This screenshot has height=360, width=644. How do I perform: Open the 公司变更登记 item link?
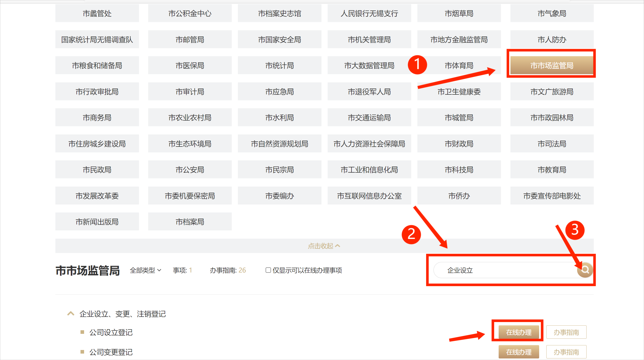[x=111, y=352]
